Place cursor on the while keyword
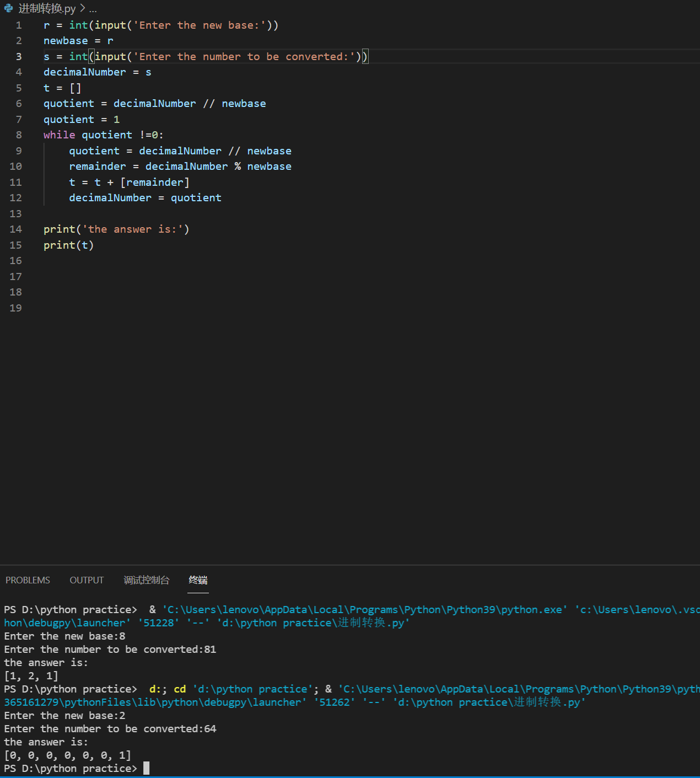The image size is (700, 778). tap(59, 135)
